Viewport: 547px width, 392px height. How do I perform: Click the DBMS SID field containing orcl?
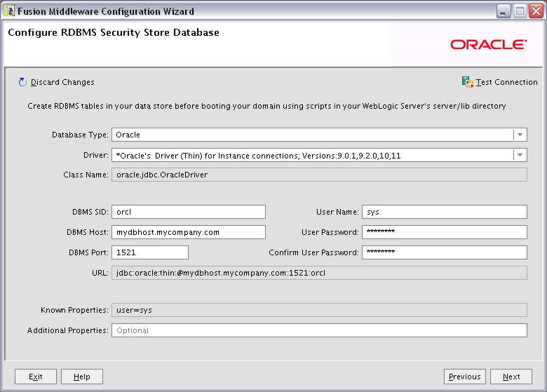pos(189,212)
